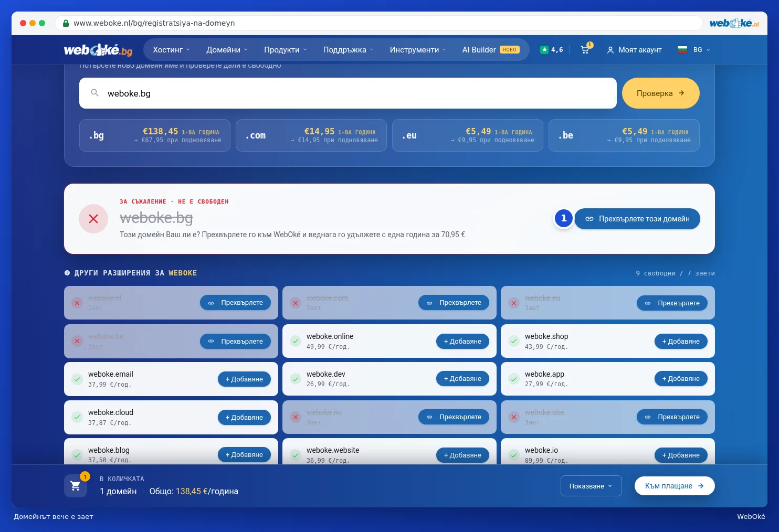
Task: Transfer weboke.eu with Прехвърлете button
Action: tap(672, 303)
